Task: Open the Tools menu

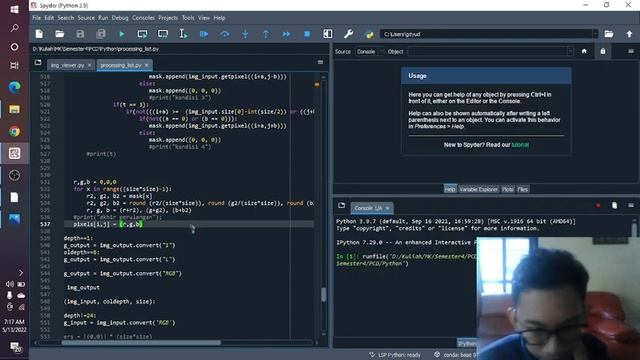Action: (x=188, y=18)
